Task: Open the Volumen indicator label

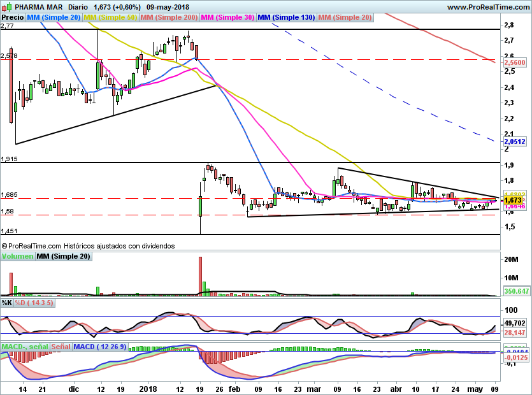Action: 18,256
